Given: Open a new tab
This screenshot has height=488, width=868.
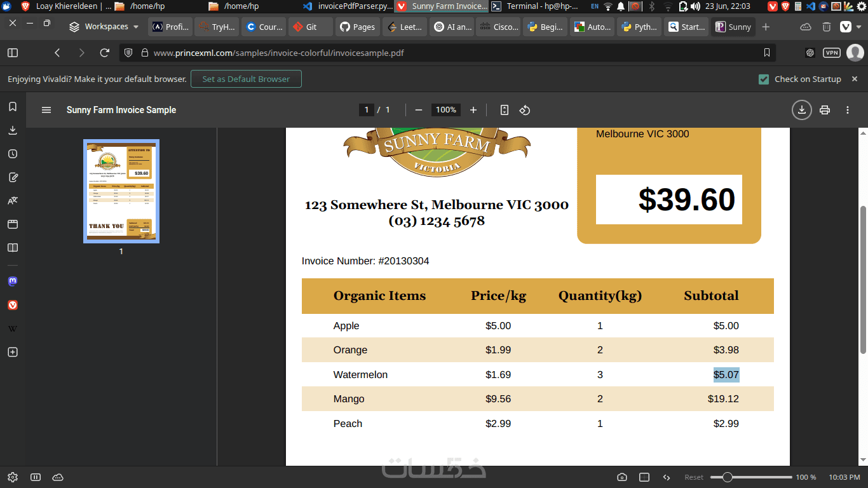Looking at the screenshot, I should [x=766, y=27].
